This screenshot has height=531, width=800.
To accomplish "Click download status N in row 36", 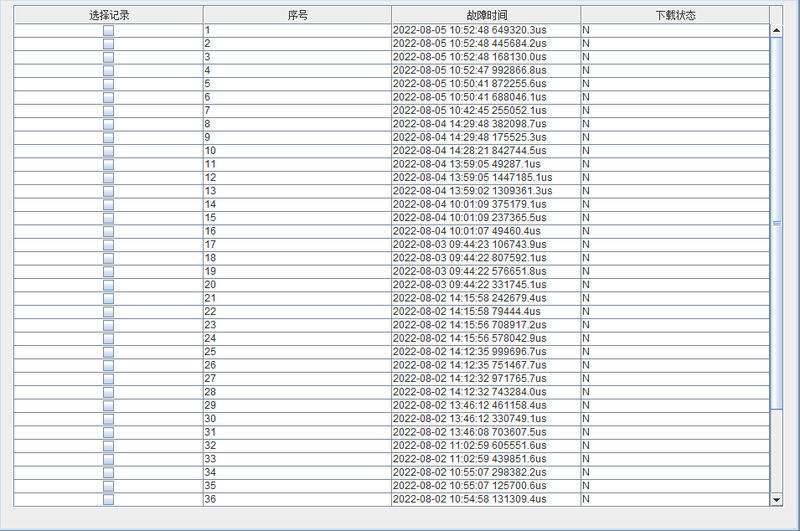I will pyautogui.click(x=675, y=499).
